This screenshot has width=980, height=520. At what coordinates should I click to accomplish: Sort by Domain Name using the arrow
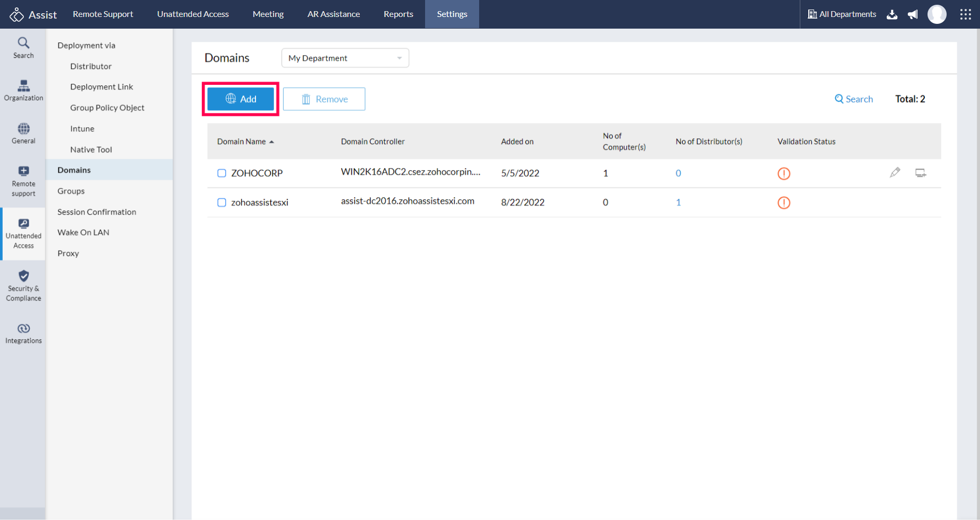pyautogui.click(x=272, y=141)
